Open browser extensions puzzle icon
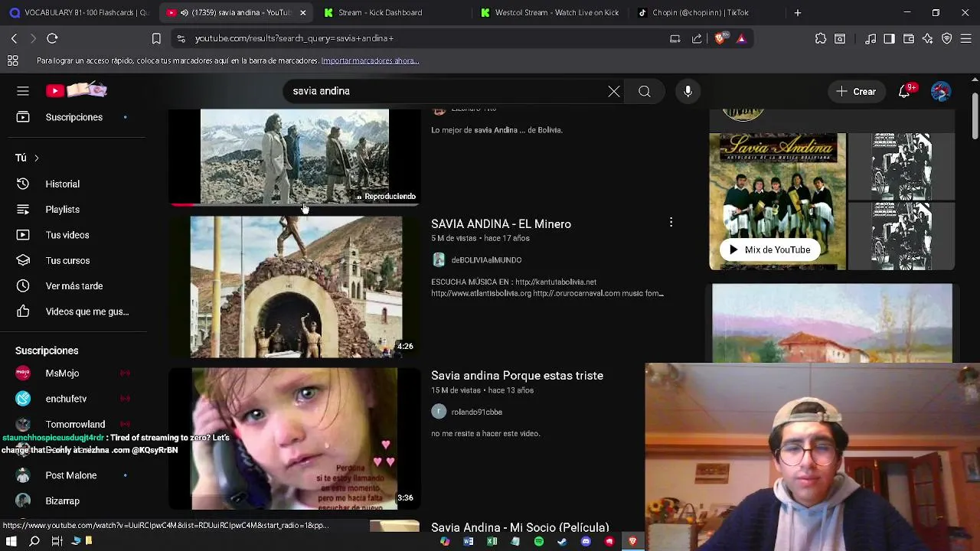 click(821, 38)
